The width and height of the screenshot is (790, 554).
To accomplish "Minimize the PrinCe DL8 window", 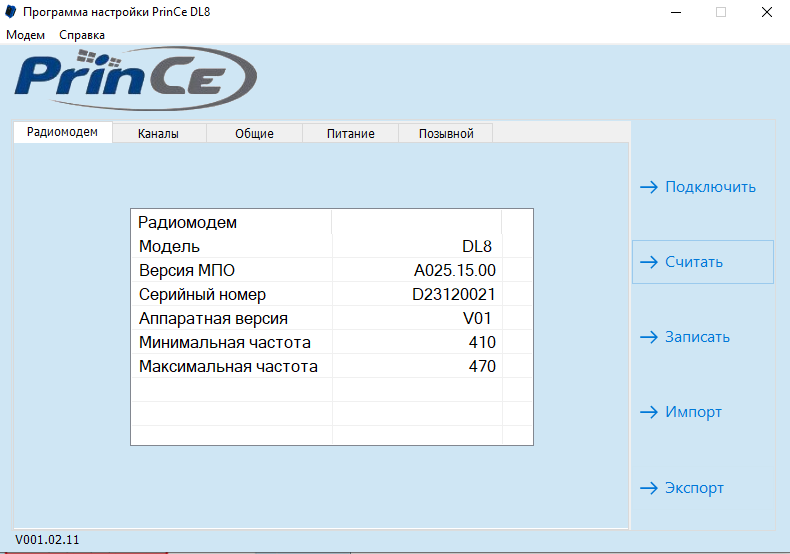I will click(x=676, y=12).
